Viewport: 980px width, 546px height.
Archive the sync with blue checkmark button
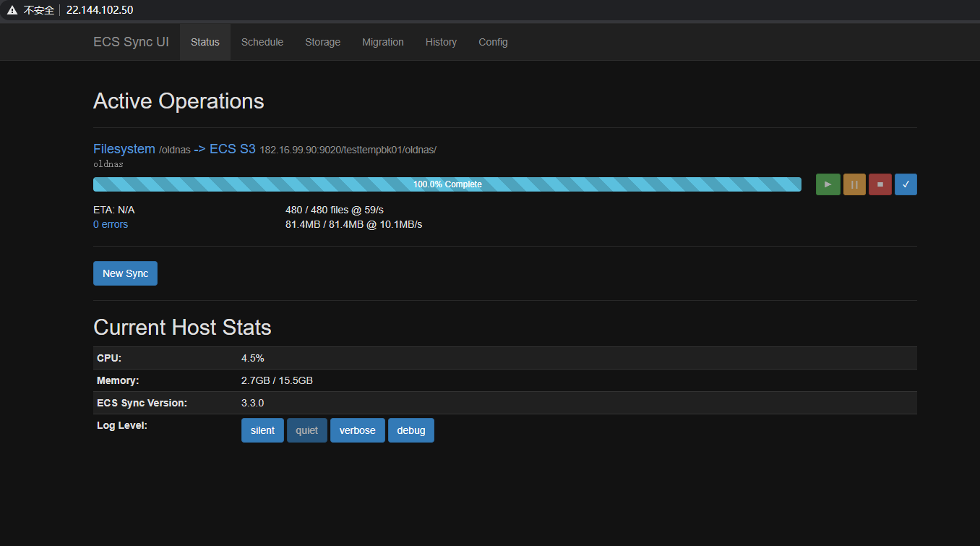point(906,184)
